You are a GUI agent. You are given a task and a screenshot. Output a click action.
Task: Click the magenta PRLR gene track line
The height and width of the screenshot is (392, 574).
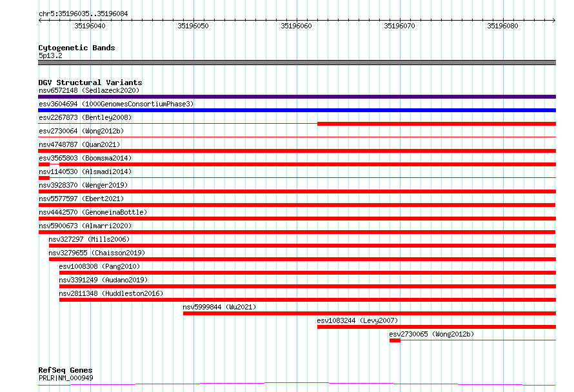click(297, 384)
